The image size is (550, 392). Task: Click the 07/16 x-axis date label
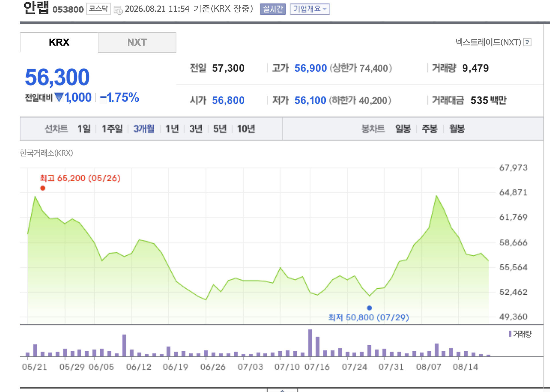tap(317, 367)
